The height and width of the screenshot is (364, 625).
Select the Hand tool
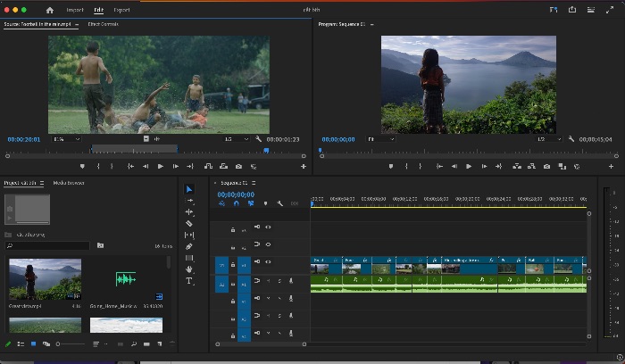pyautogui.click(x=189, y=269)
